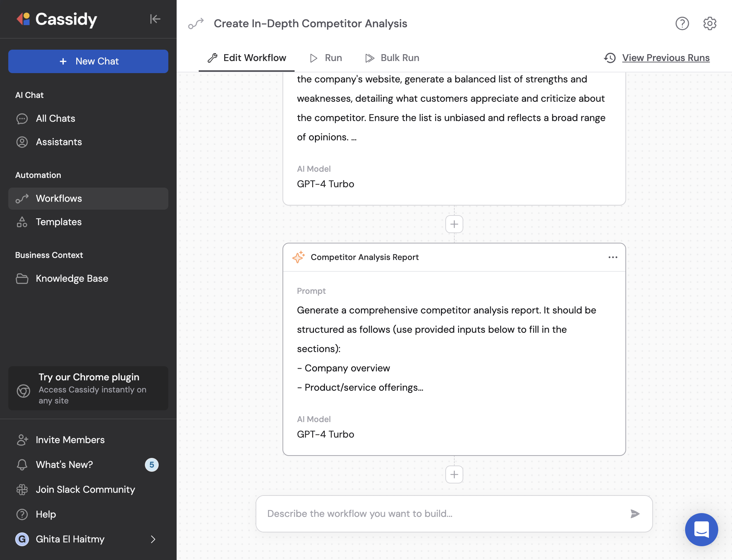Start a New Chat
The image size is (732, 560).
click(88, 61)
